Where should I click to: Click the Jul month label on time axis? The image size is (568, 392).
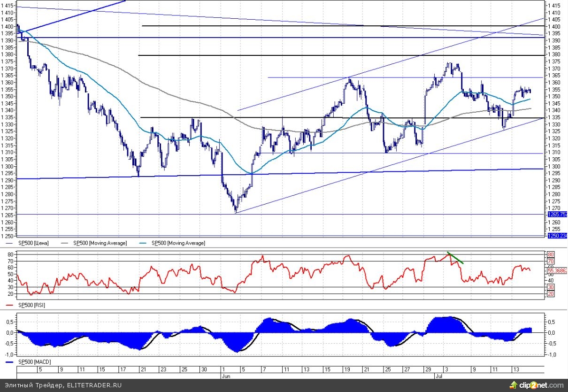pyautogui.click(x=437, y=376)
